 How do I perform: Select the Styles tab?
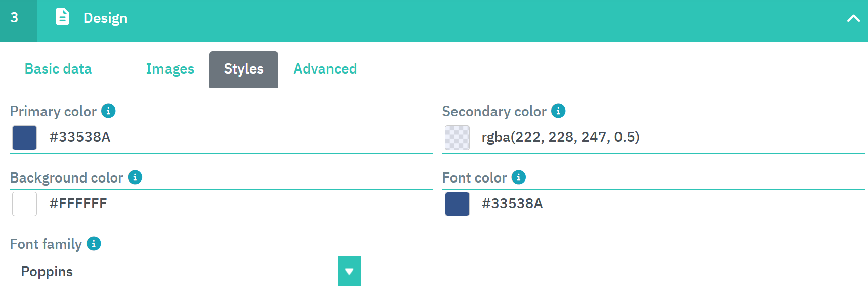[x=243, y=69]
